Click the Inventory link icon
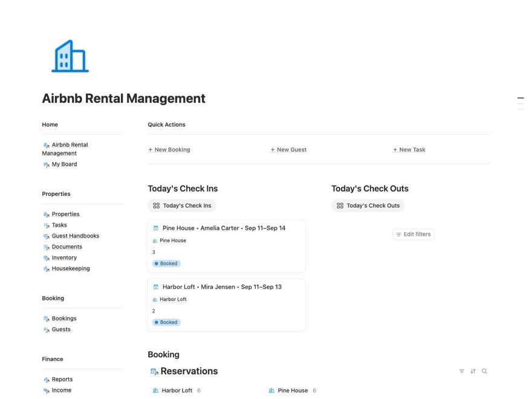 (x=46, y=258)
